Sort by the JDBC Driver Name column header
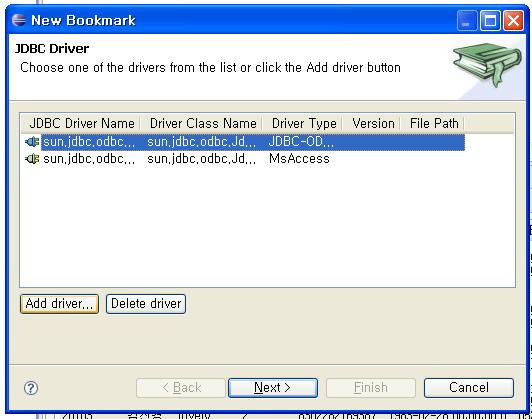This screenshot has width=532, height=419. [81, 123]
